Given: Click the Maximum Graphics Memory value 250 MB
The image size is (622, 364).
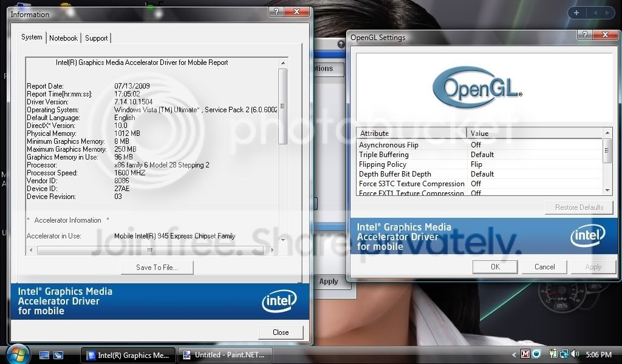Looking at the screenshot, I should point(125,149).
